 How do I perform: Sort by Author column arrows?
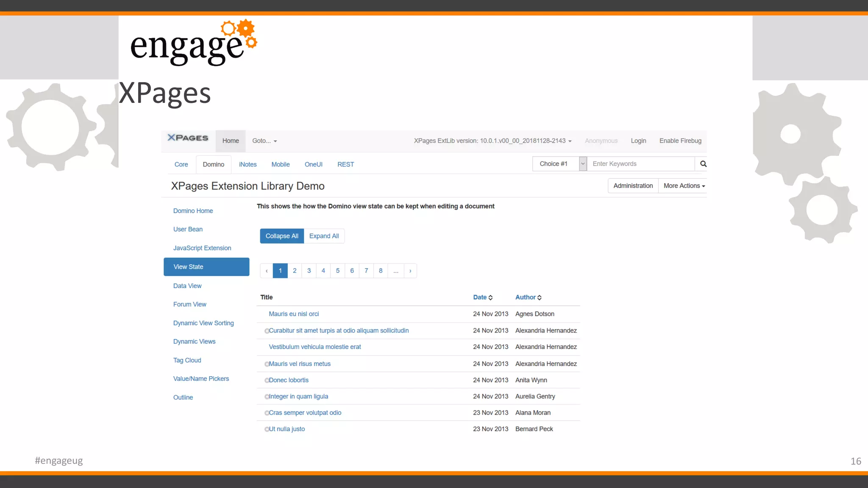[x=540, y=298]
